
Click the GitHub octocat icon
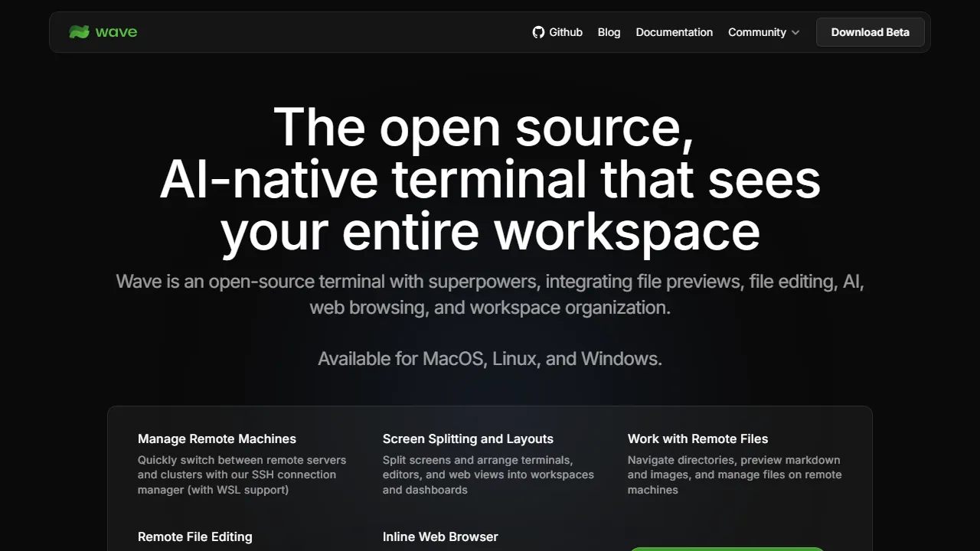tap(538, 32)
